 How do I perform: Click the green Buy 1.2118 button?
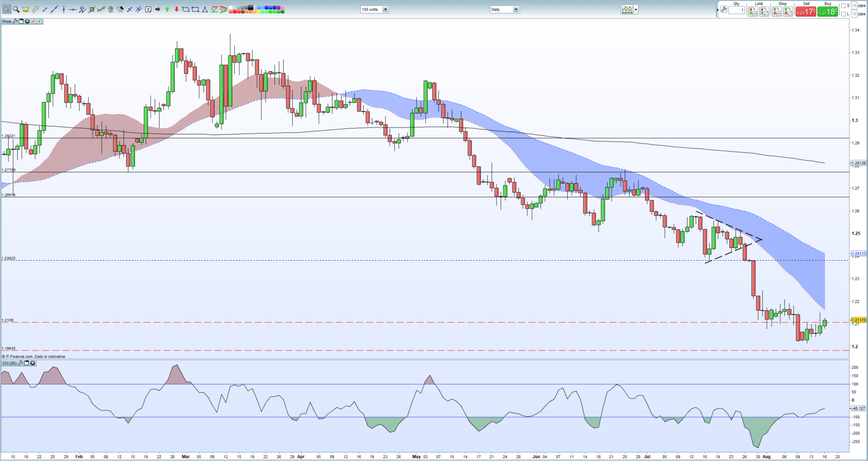tap(828, 12)
